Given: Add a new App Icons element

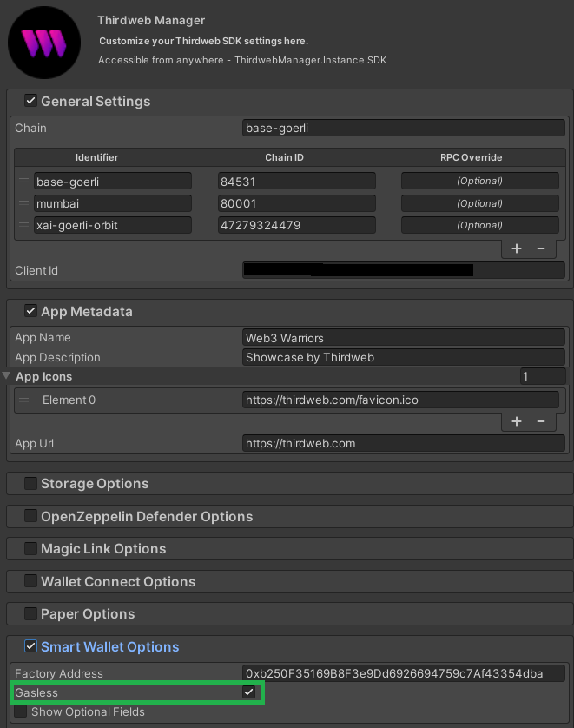Looking at the screenshot, I should (517, 421).
